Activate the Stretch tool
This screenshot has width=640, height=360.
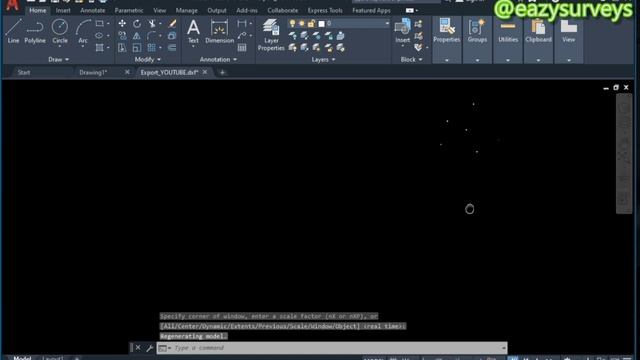point(122,48)
